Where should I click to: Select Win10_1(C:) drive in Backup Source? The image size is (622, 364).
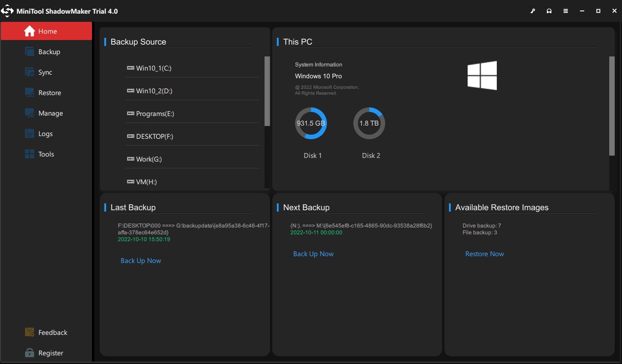click(153, 68)
